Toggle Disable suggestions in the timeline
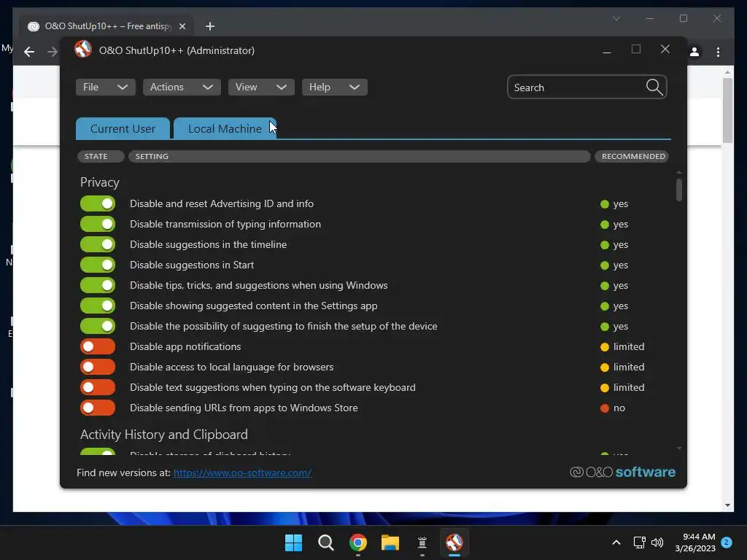 click(x=98, y=244)
